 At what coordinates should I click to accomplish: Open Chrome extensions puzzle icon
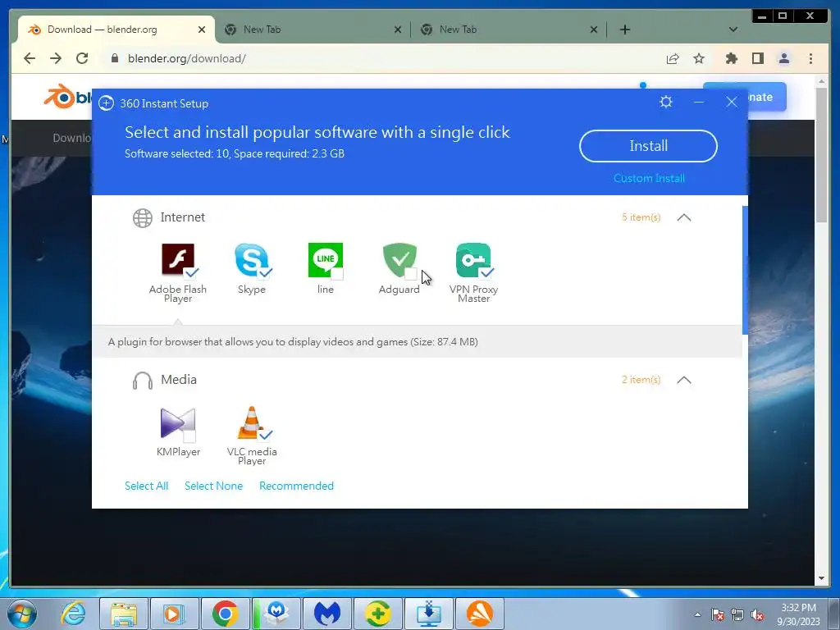(x=731, y=58)
